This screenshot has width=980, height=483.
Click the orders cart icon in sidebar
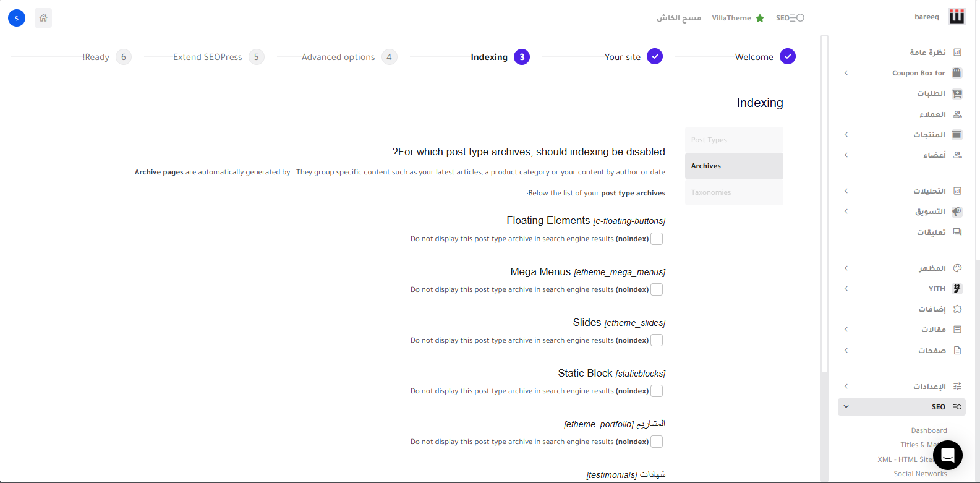tap(957, 94)
